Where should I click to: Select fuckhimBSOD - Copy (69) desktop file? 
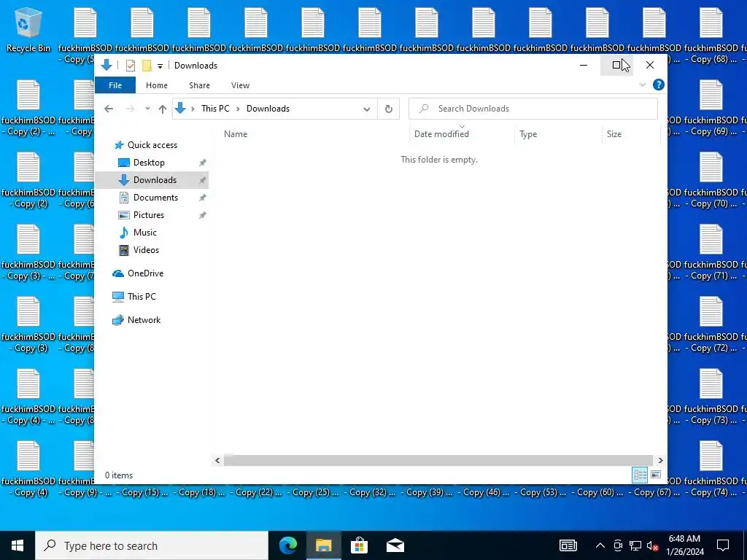(711, 107)
